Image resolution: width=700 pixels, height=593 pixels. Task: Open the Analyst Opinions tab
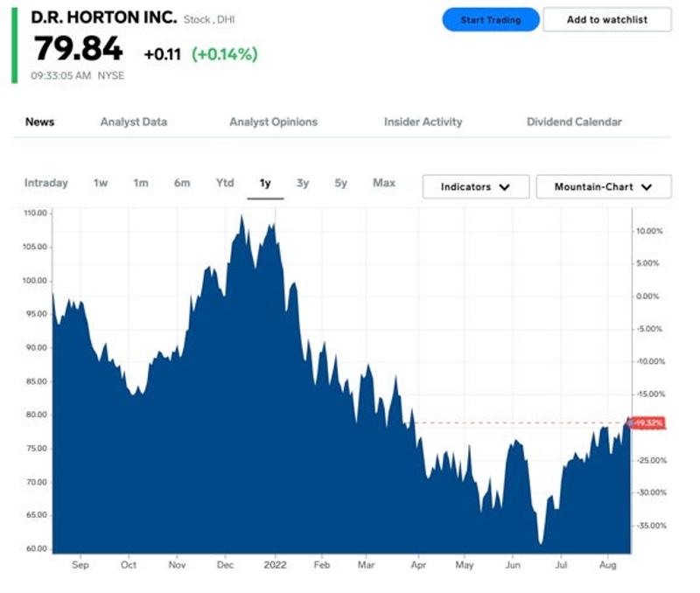pos(273,122)
